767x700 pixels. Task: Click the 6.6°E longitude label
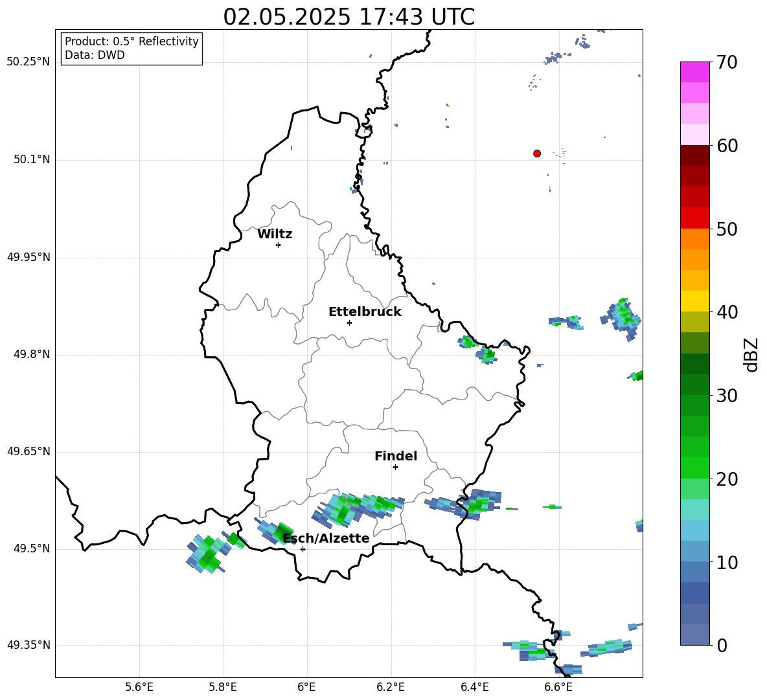558,687
